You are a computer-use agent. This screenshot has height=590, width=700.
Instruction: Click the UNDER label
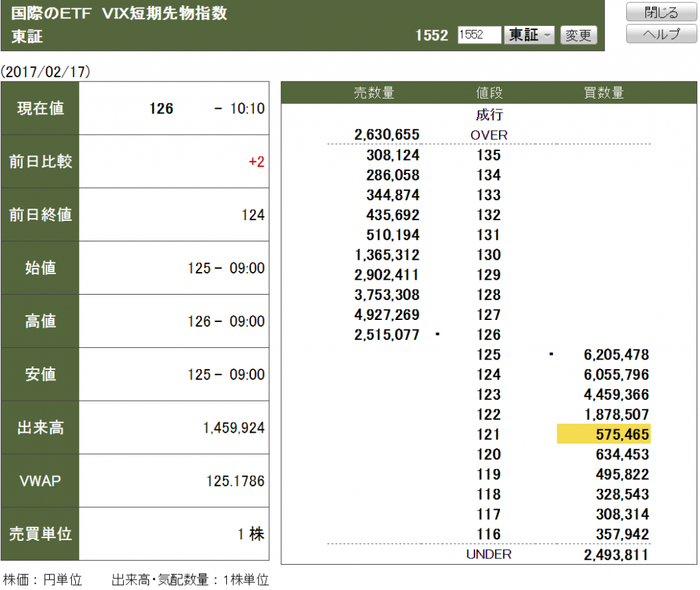tap(489, 554)
